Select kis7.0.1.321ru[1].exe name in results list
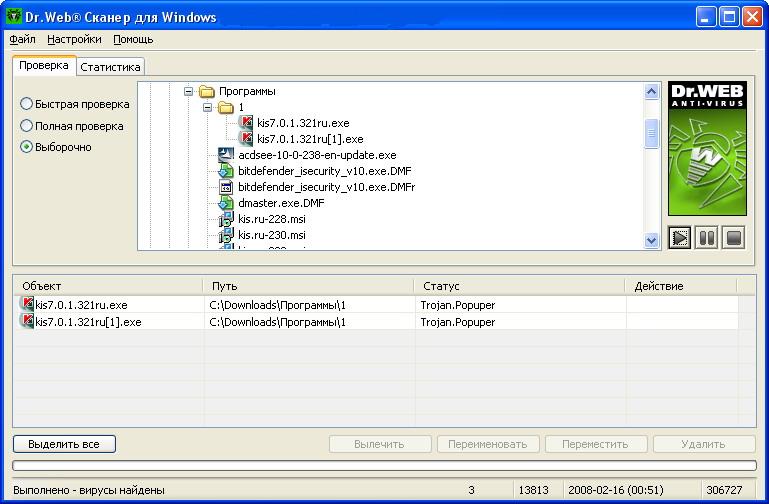769x504 pixels. 88,322
